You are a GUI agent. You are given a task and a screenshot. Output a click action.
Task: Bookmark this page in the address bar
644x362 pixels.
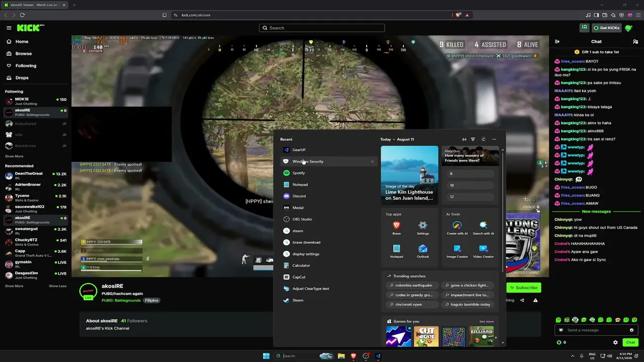point(165,15)
